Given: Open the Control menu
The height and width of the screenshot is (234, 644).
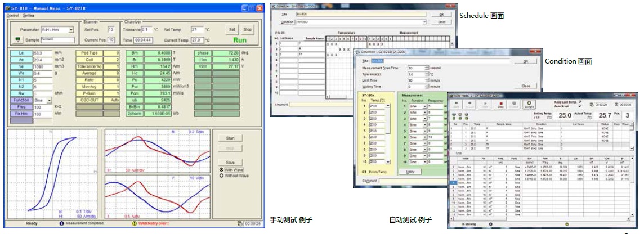Looking at the screenshot, I should (x=12, y=16).
